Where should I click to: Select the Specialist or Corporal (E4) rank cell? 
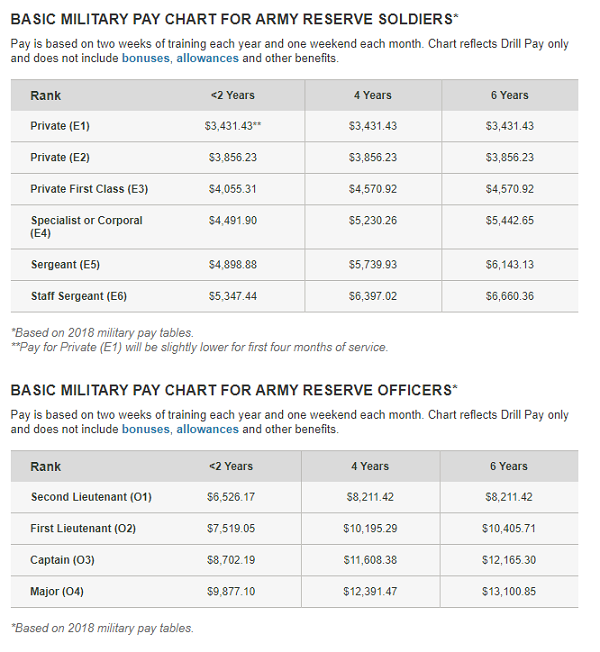click(x=86, y=226)
